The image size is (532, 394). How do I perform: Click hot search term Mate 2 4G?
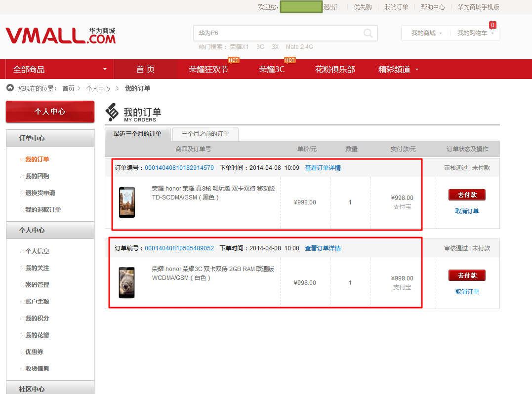(299, 47)
